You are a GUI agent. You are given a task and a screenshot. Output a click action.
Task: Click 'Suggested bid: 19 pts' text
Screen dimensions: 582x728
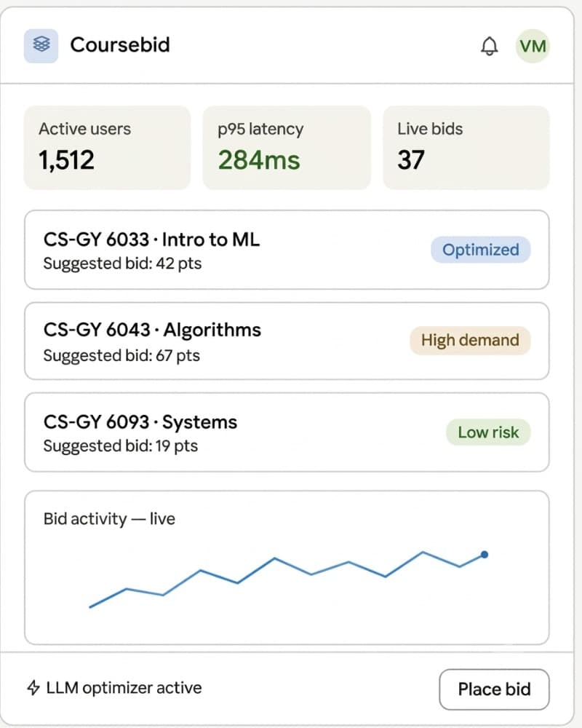point(121,446)
